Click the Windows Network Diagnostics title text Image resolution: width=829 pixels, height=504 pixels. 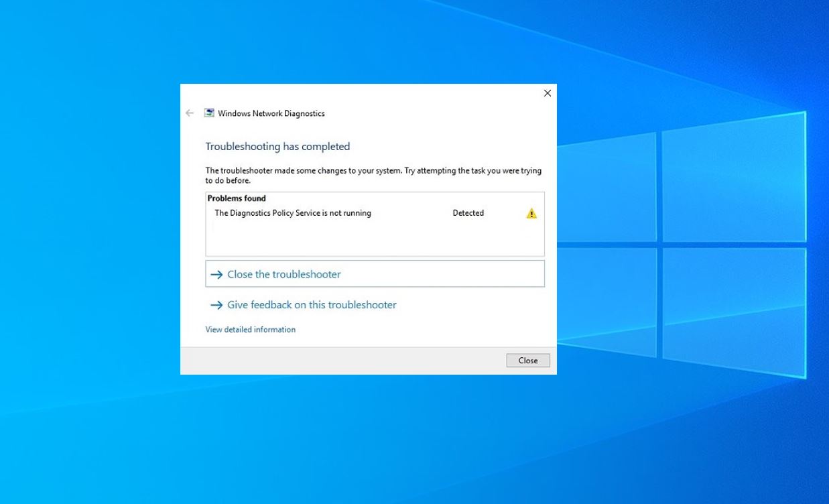(x=271, y=113)
